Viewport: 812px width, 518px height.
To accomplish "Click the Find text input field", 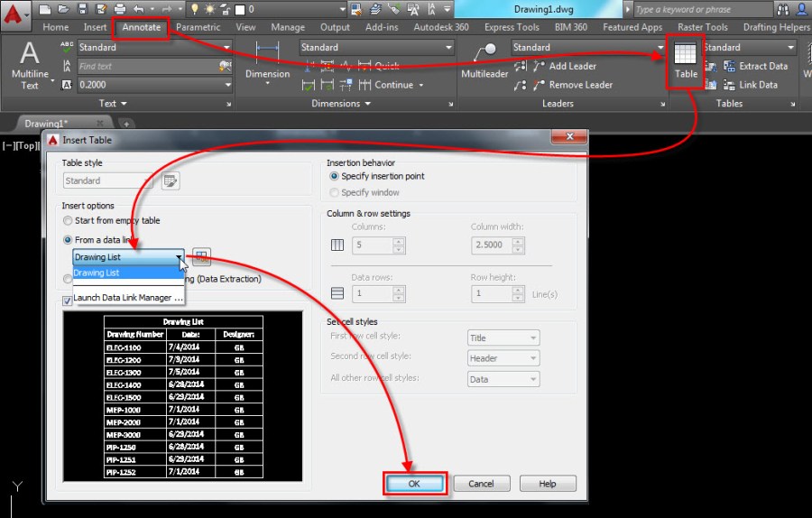I will tap(146, 66).
